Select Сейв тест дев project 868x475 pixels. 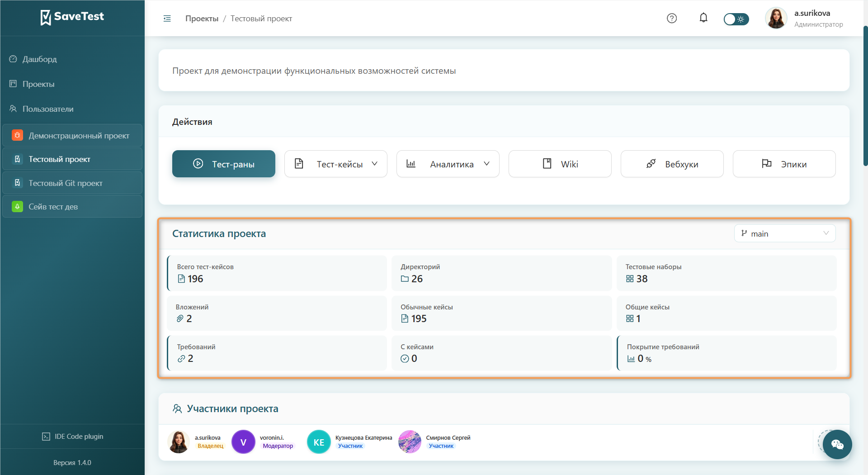pyautogui.click(x=72, y=207)
